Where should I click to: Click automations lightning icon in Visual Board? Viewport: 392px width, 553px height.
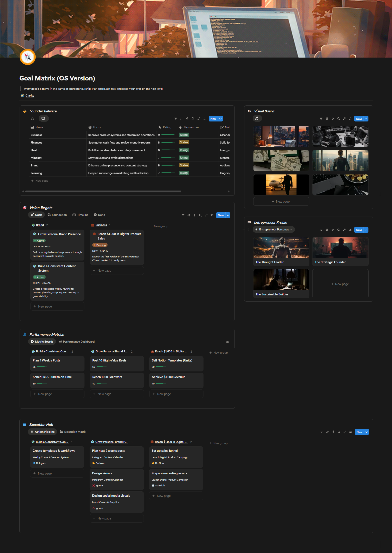tap(333, 119)
